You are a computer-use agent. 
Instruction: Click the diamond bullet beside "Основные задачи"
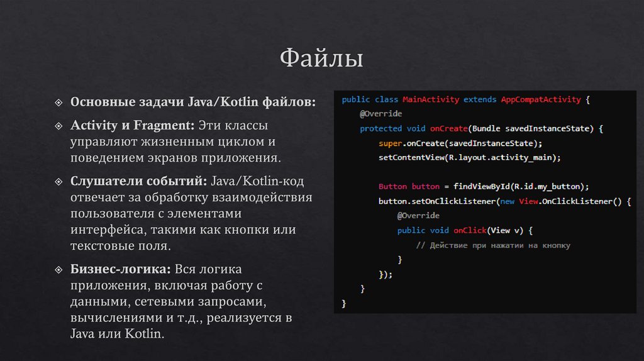(58, 103)
